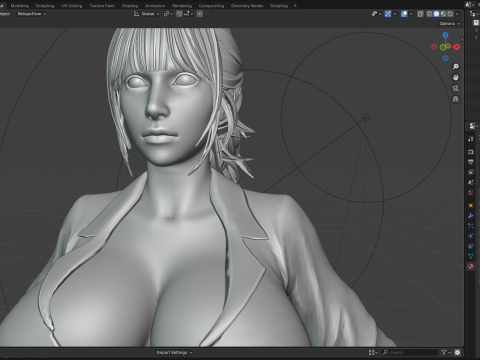
Task: Click the pan view hand icon
Action: point(456,77)
